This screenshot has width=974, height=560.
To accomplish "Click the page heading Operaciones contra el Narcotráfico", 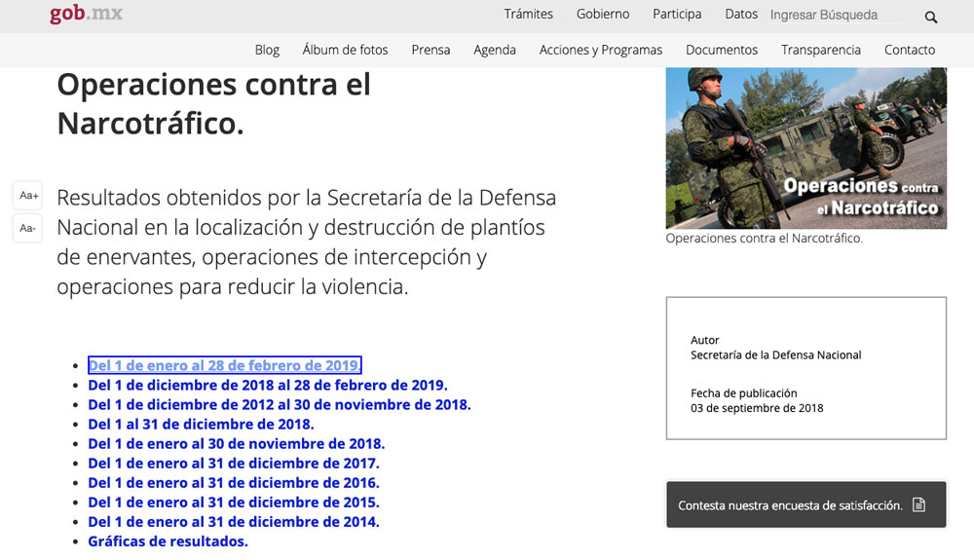I will [213, 103].
